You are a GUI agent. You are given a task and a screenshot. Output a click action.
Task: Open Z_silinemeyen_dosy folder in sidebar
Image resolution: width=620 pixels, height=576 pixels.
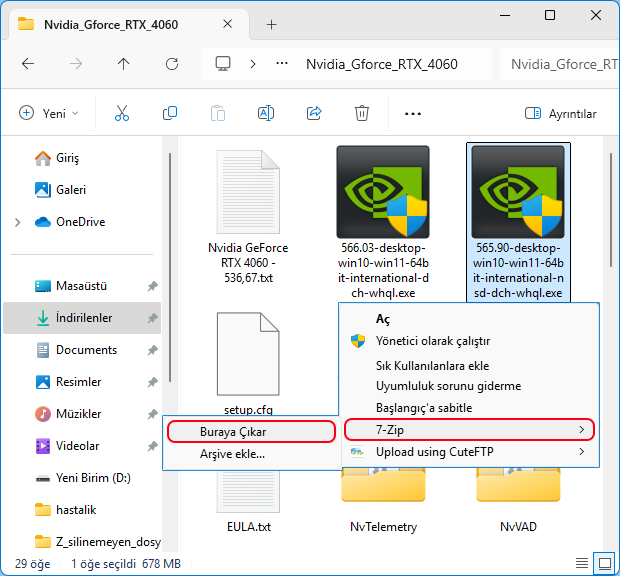(x=108, y=542)
